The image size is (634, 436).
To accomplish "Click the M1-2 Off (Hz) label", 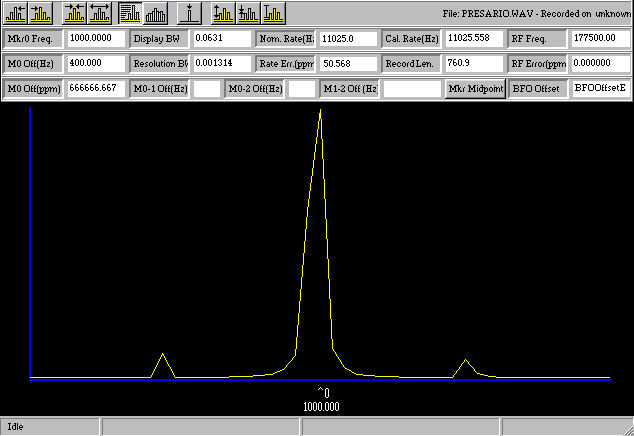I will coord(349,89).
